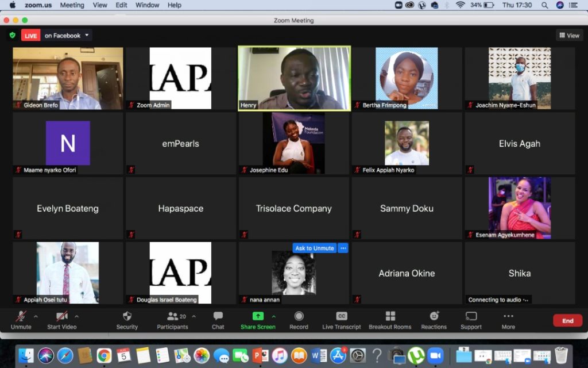Select Bertha Frimpong's profile picture tile
Screen dimensions: 588x368
coord(407,78)
